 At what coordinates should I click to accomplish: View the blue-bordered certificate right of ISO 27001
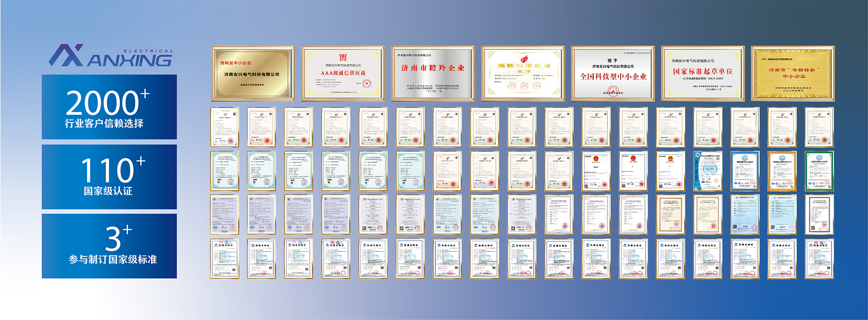point(745,171)
